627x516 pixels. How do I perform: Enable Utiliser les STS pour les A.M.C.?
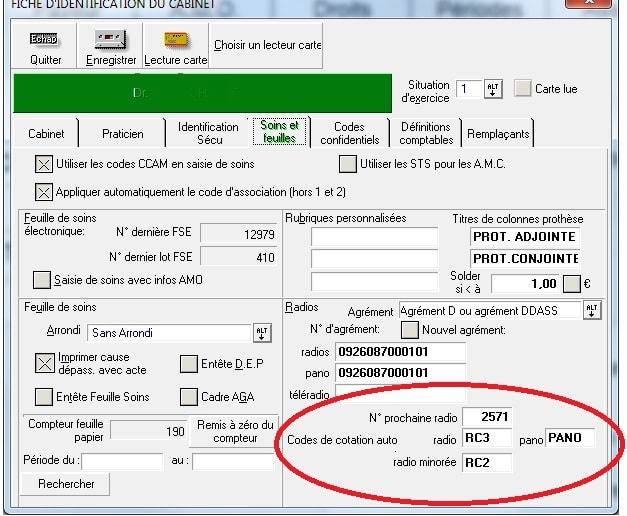pyautogui.click(x=347, y=164)
